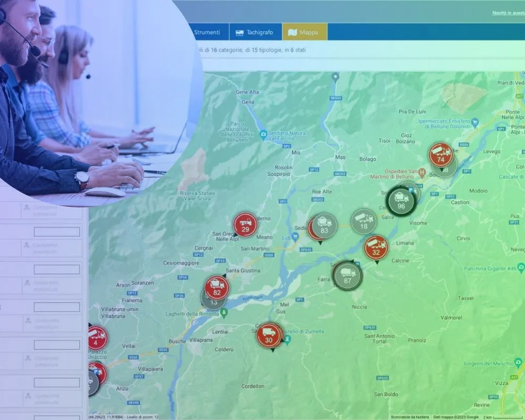Switch to the Tachigrafo tab
This screenshot has height=420, width=525.
coord(255,32)
